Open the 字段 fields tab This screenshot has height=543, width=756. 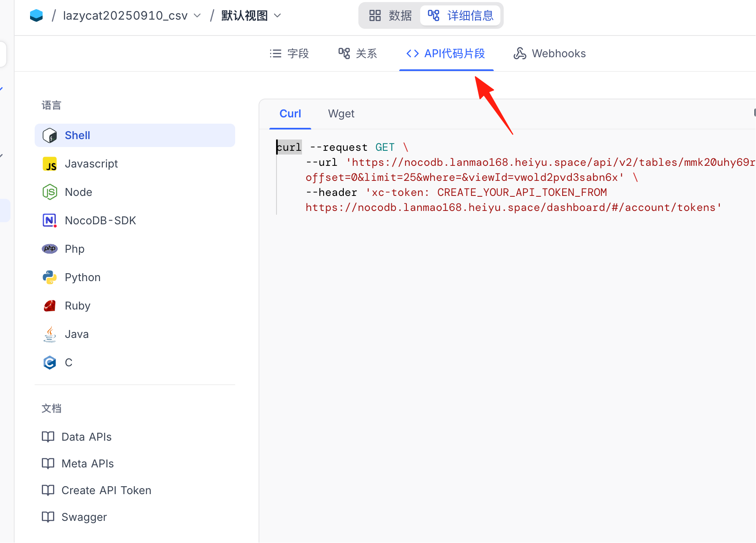pyautogui.click(x=289, y=53)
